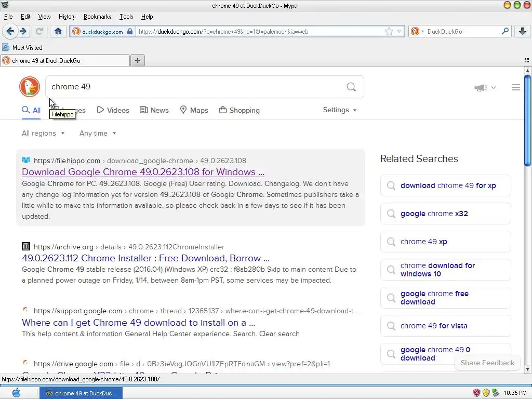Open a new tab with the plus button
532x399 pixels.
coord(137,60)
